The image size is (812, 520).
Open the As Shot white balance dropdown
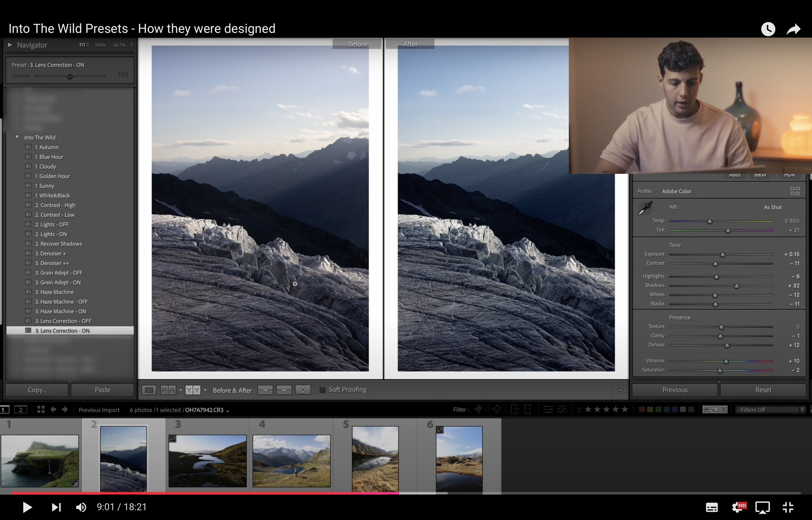775,207
